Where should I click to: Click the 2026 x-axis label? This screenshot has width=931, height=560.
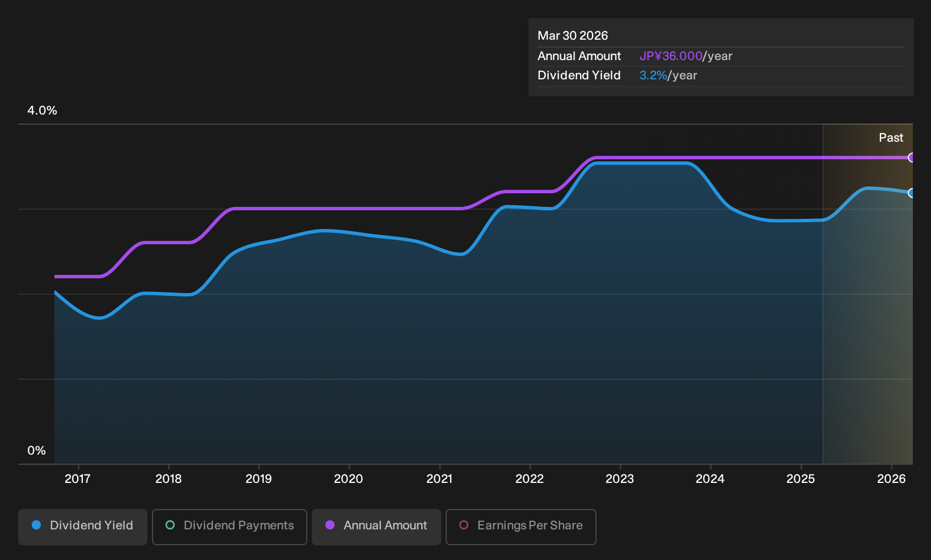(891, 479)
